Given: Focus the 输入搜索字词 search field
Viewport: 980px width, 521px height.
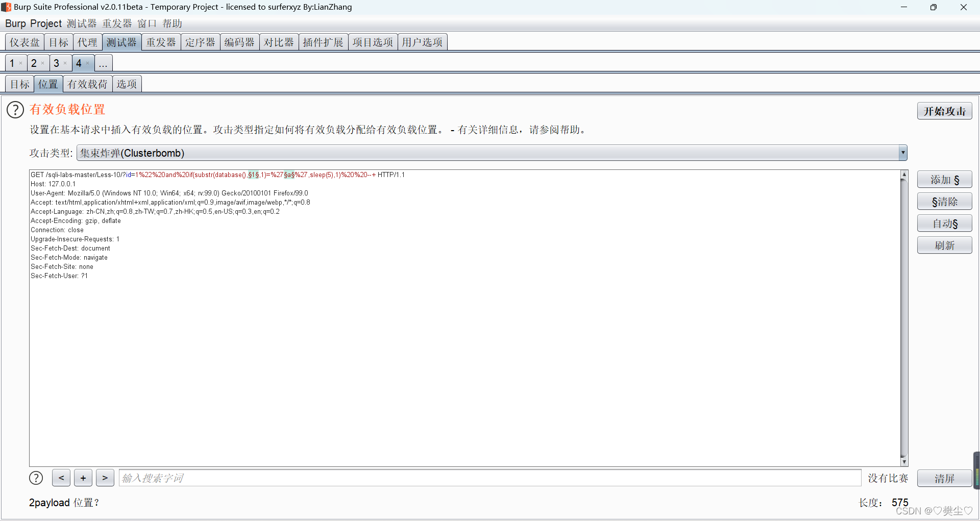Looking at the screenshot, I should (490, 478).
